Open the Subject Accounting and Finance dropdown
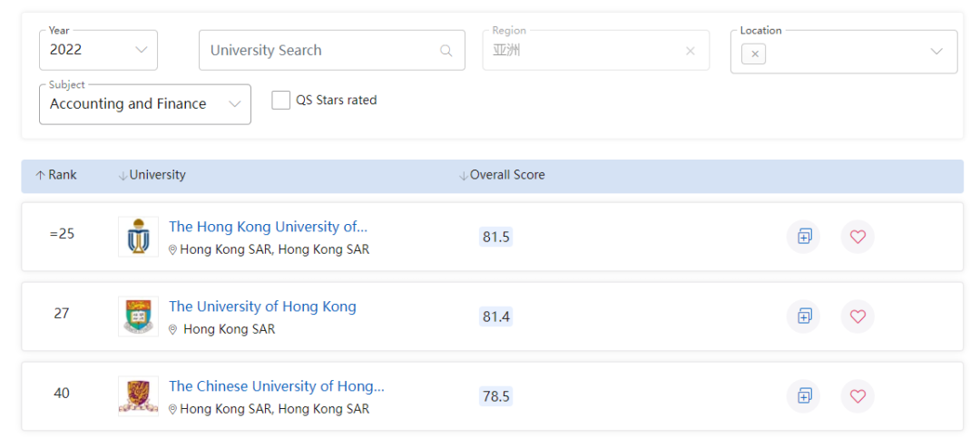This screenshot has width=980, height=448. click(x=145, y=104)
